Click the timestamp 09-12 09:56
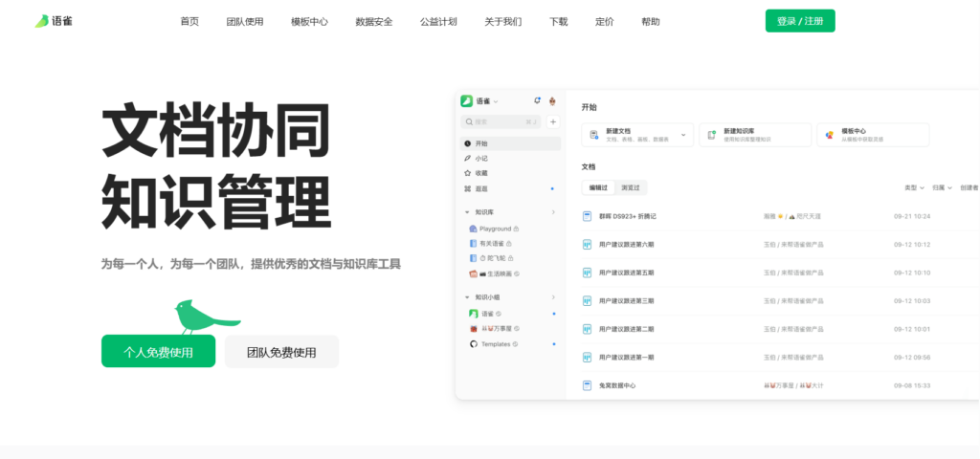The width and height of the screenshot is (980, 459). tap(912, 358)
